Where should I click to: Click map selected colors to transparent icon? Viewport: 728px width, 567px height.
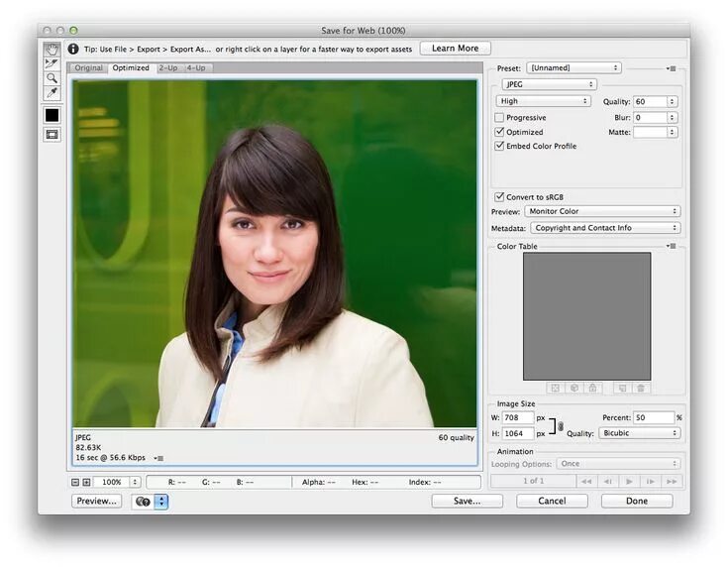(x=556, y=388)
